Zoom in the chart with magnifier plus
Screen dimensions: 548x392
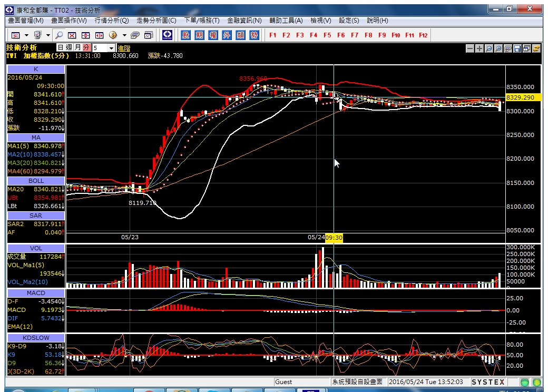pos(498,48)
